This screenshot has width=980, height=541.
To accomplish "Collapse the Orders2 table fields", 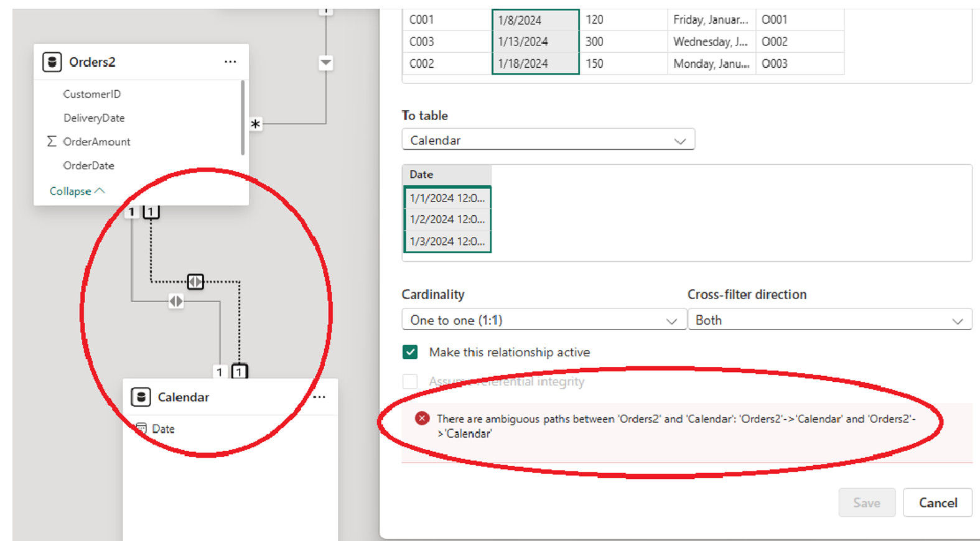I will (77, 191).
